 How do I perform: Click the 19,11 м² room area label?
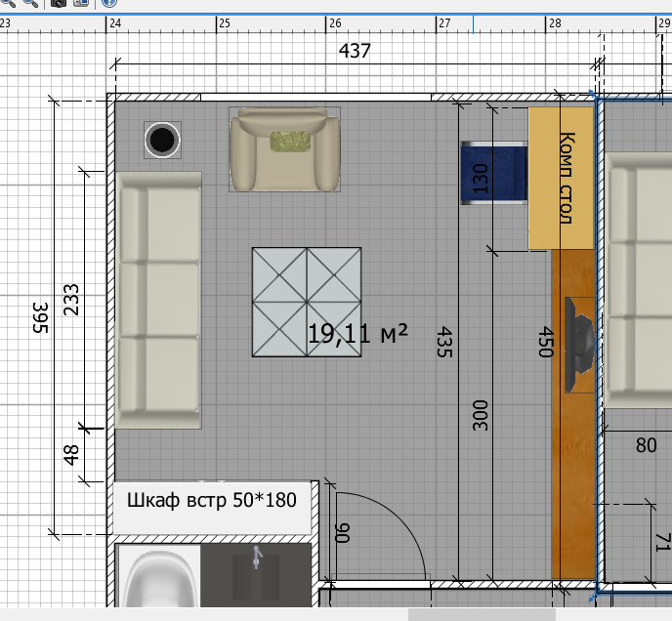(357, 334)
